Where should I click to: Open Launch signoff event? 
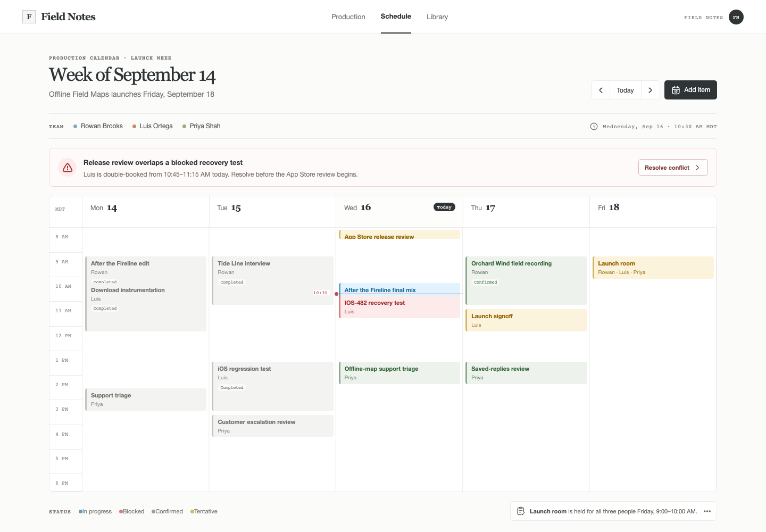pyautogui.click(x=526, y=320)
